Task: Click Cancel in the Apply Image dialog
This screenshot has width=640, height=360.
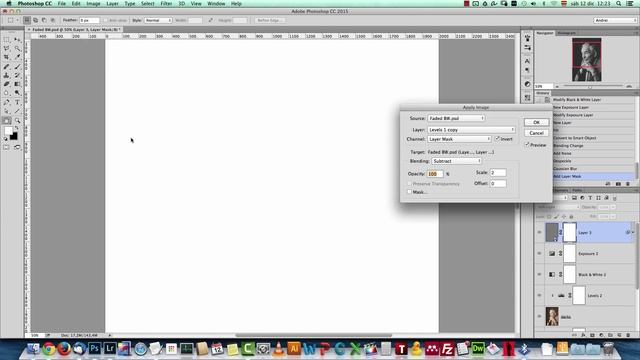Action: coord(536,133)
